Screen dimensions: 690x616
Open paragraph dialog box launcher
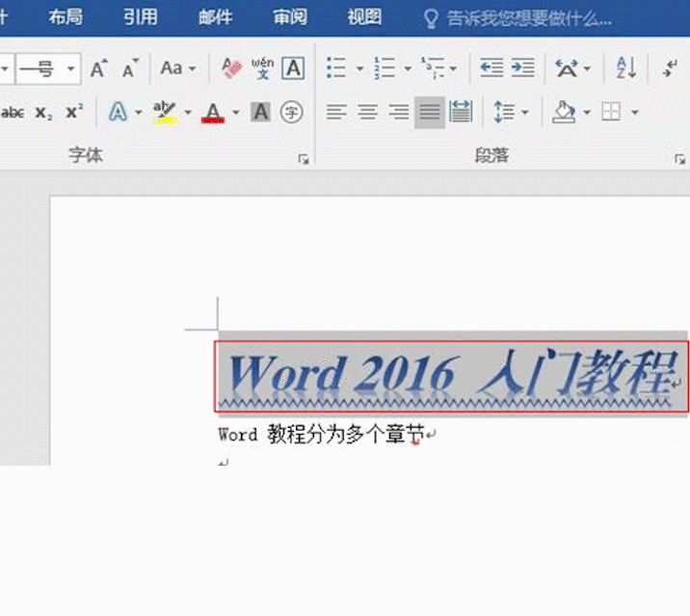[679, 159]
